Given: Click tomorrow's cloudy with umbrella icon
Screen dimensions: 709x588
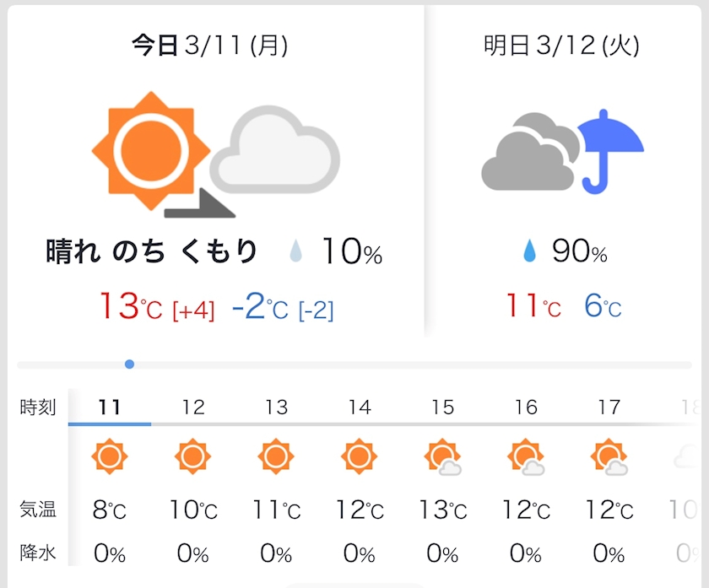Looking at the screenshot, I should point(562,152).
